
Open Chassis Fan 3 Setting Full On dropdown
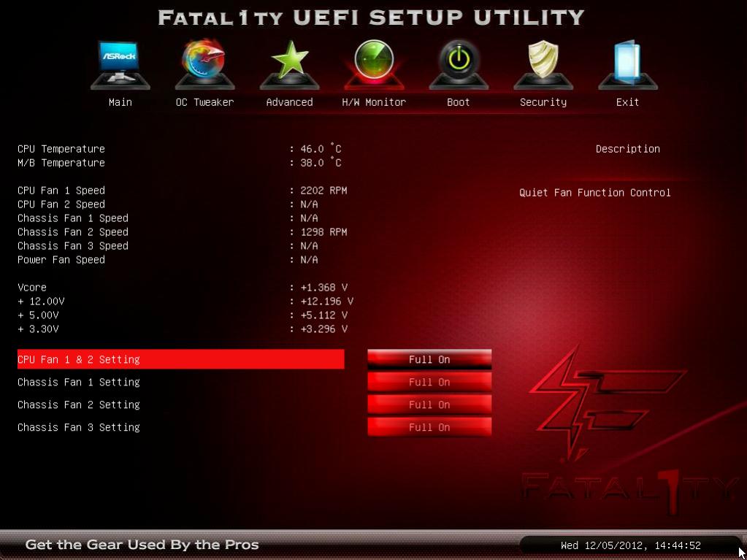click(429, 427)
